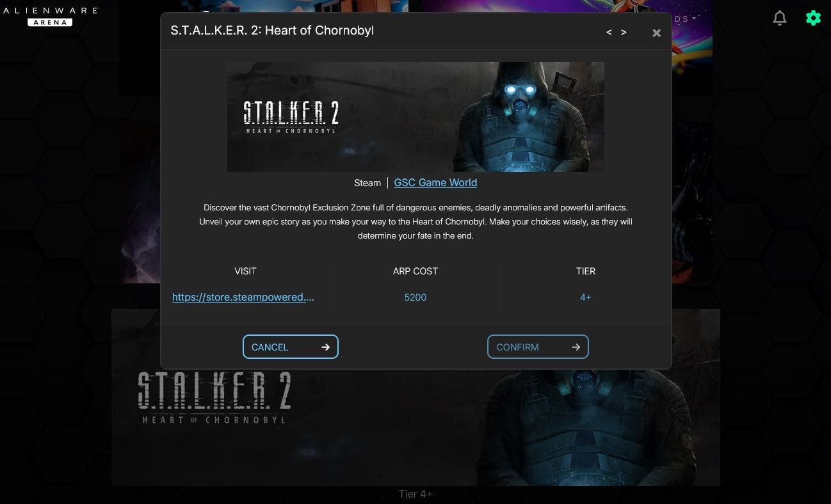Go to previous reward with left chevron

tap(609, 32)
